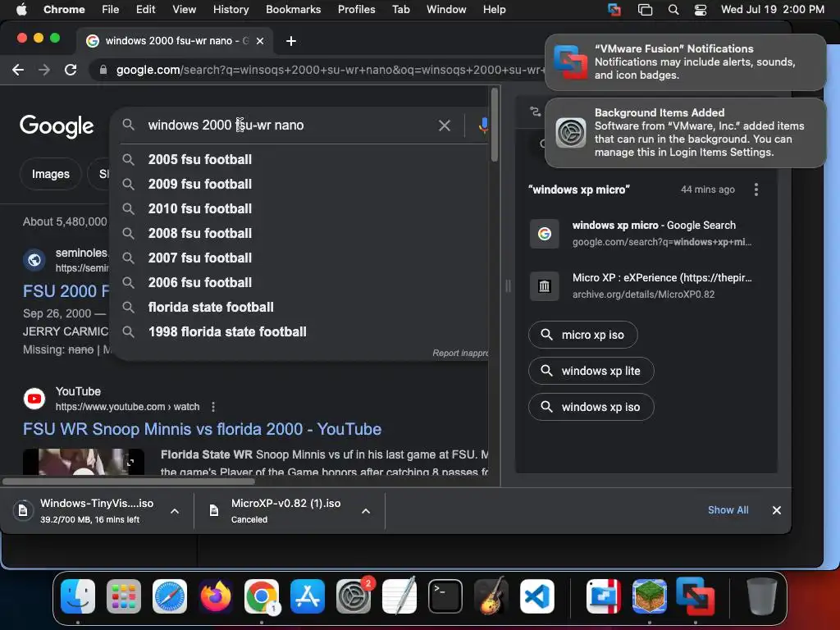This screenshot has height=630, width=840.
Task: Expand options for Windows-TinyVista iso download
Action: click(x=175, y=511)
